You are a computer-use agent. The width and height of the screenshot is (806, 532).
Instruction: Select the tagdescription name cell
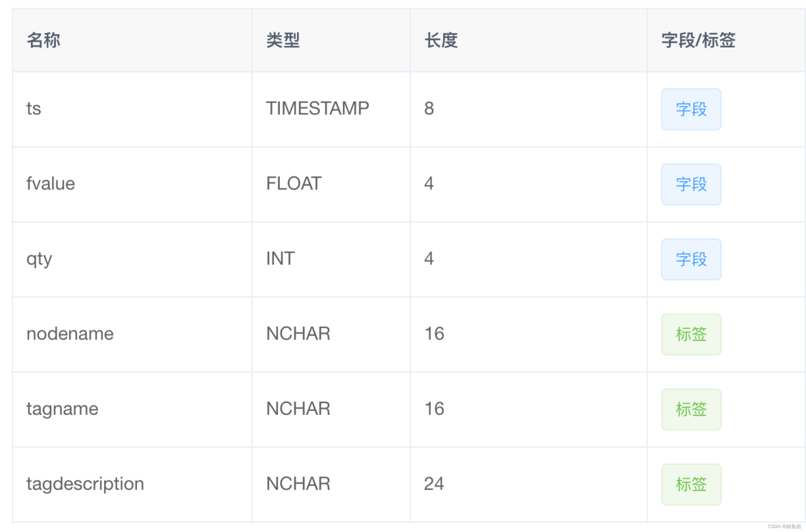pos(85,484)
